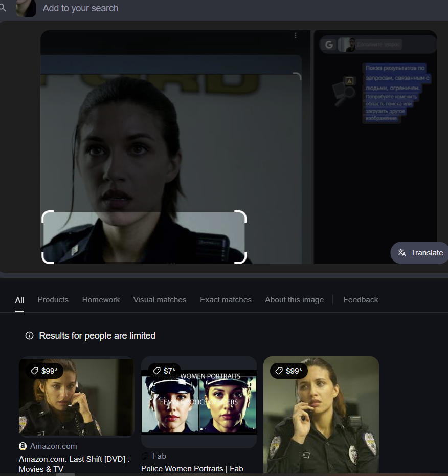The image size is (448, 476).
Task: Click the Russian 'Показ результатов по' message text
Action: coord(395,68)
